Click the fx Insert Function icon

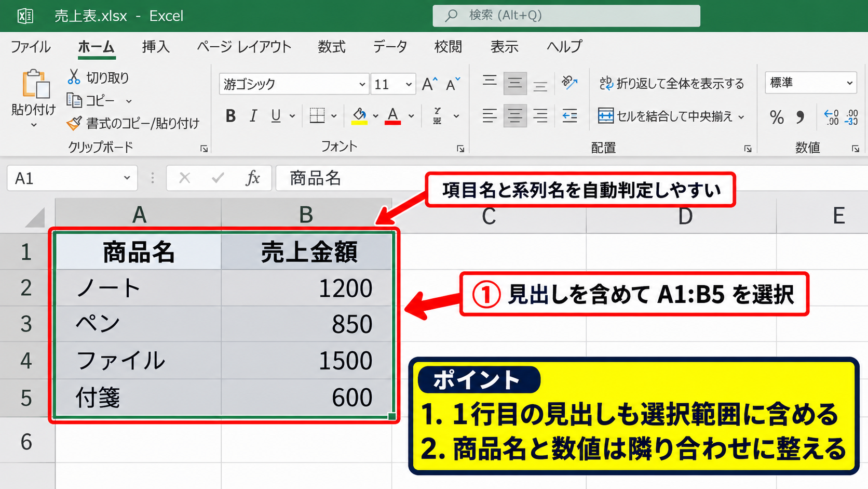(253, 178)
